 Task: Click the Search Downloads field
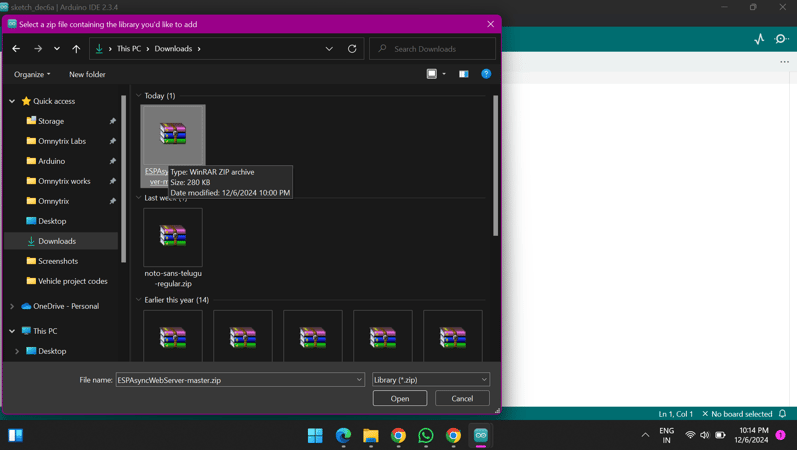(433, 49)
